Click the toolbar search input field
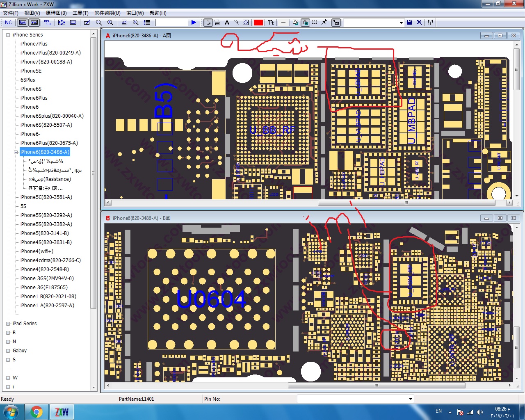The height and width of the screenshot is (420, 525). tap(171, 23)
